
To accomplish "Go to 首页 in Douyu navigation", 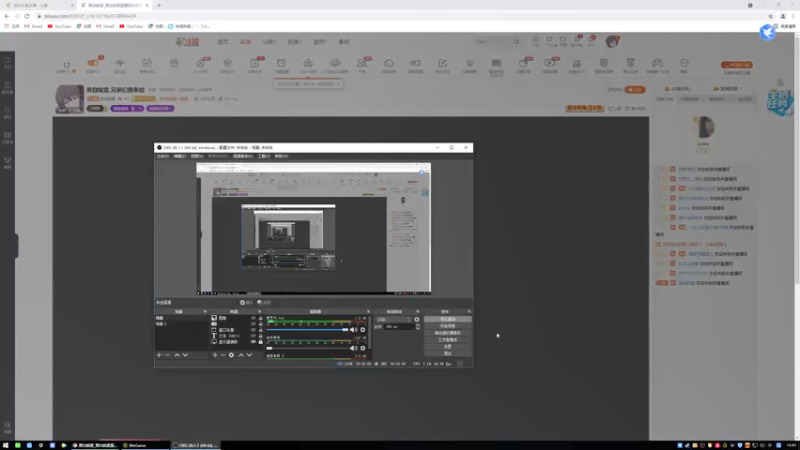I will [x=223, y=42].
